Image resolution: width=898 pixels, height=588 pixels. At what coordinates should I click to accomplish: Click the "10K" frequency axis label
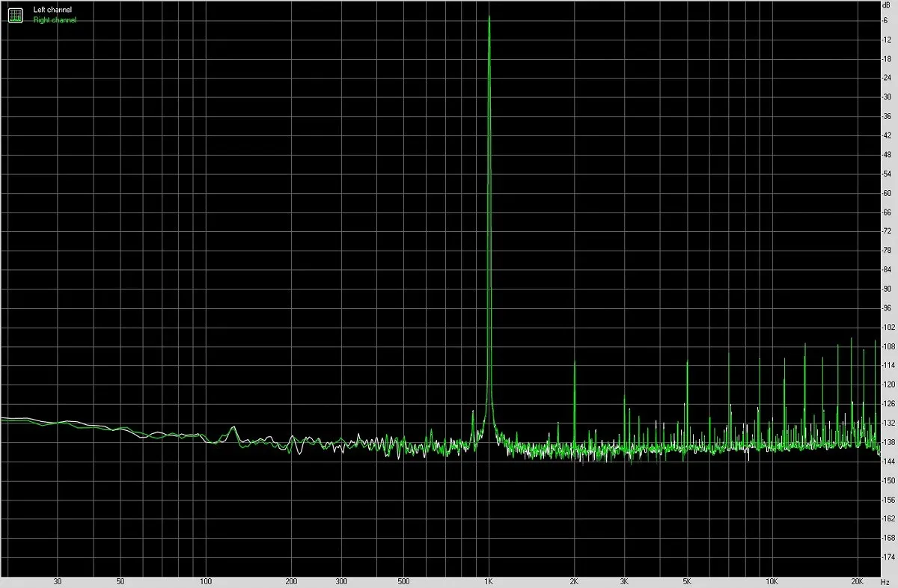(x=772, y=581)
